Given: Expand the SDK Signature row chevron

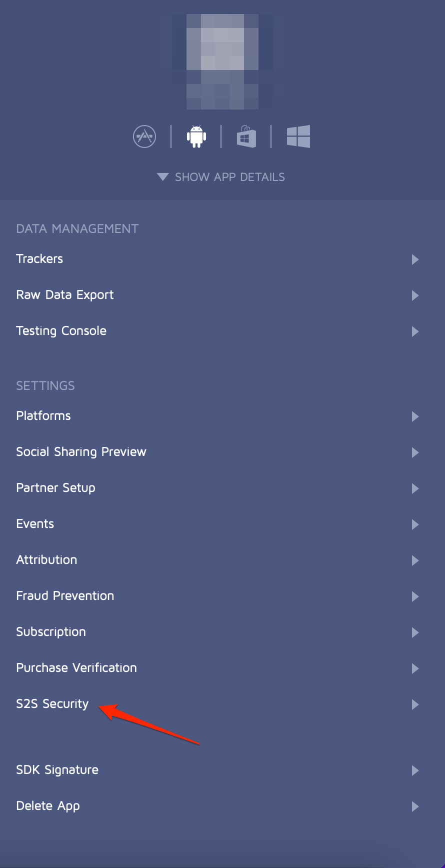Looking at the screenshot, I should (x=415, y=770).
